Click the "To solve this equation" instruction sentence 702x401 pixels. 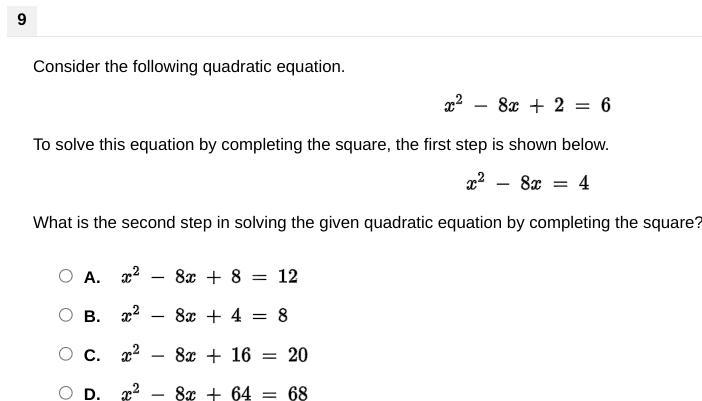pyautogui.click(x=321, y=145)
